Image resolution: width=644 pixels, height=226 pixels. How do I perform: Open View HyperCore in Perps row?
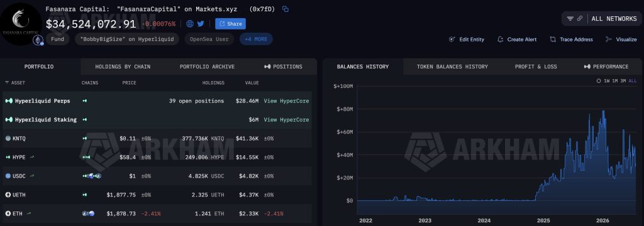coord(286,101)
